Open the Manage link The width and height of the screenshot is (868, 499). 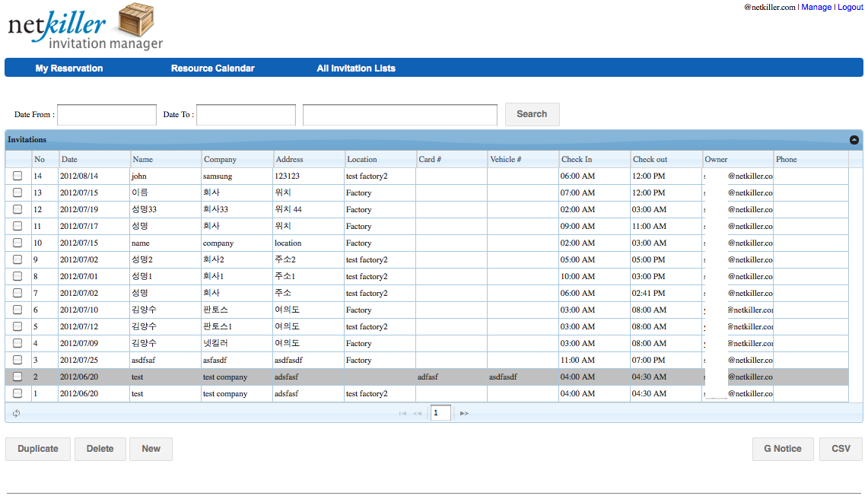[816, 7]
